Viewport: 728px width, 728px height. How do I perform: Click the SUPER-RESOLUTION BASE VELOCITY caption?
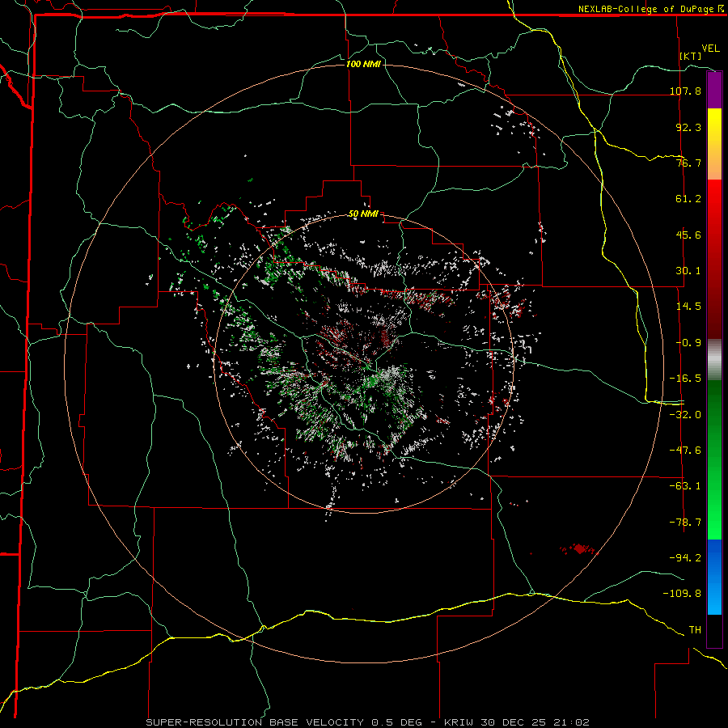(256, 722)
